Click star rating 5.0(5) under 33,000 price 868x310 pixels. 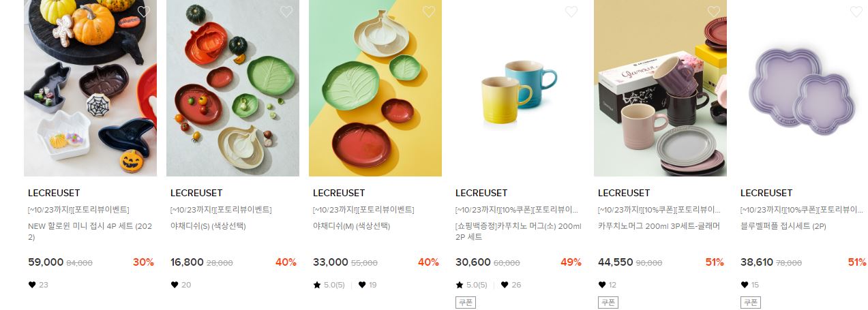pos(329,285)
